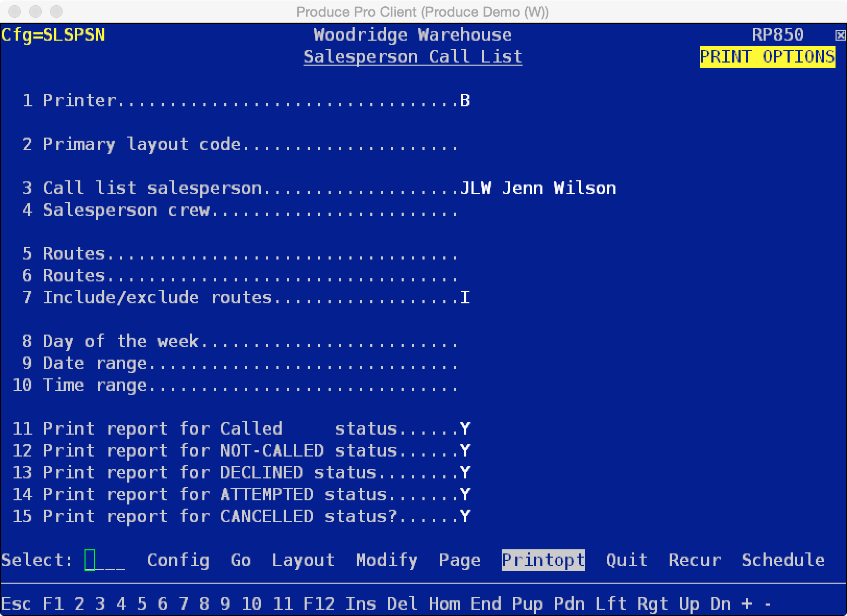Click the Del key shortcut
847x616 pixels.
click(403, 604)
